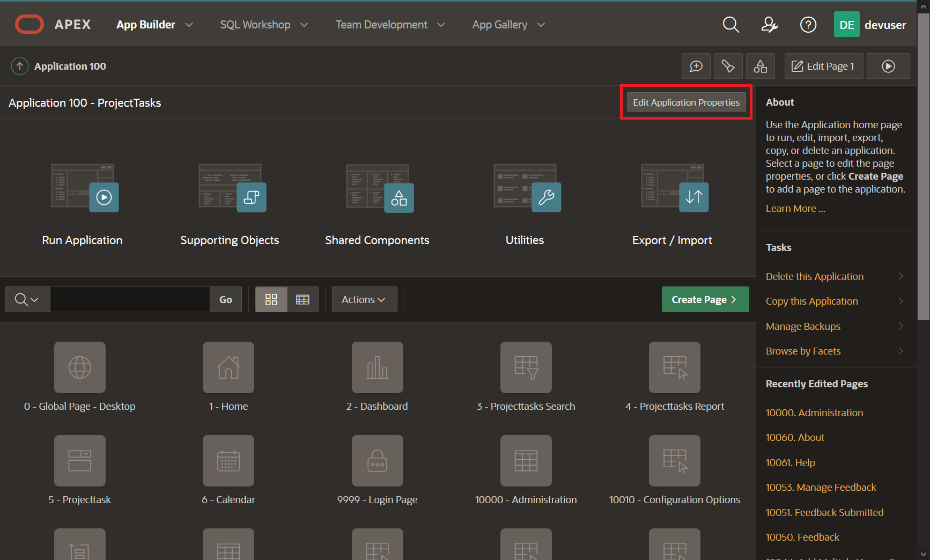Viewport: 930px width, 560px height.
Task: Open the Utilities tile
Action: pos(525,204)
